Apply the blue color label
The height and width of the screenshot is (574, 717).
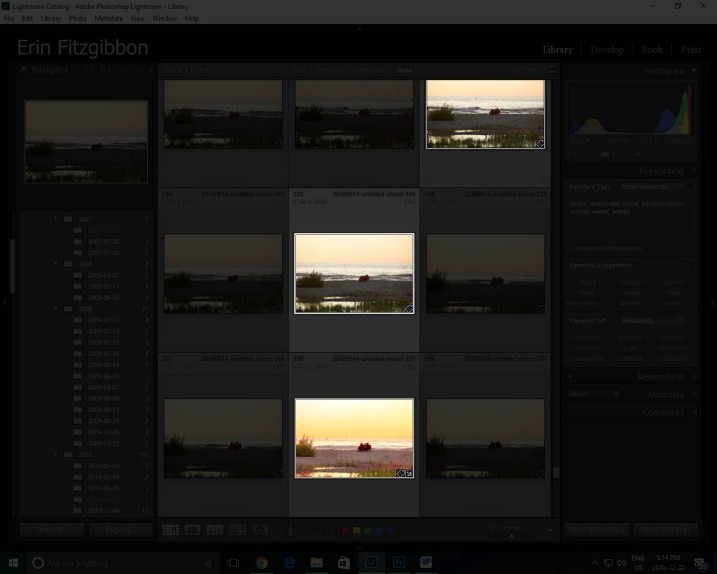tap(379, 530)
